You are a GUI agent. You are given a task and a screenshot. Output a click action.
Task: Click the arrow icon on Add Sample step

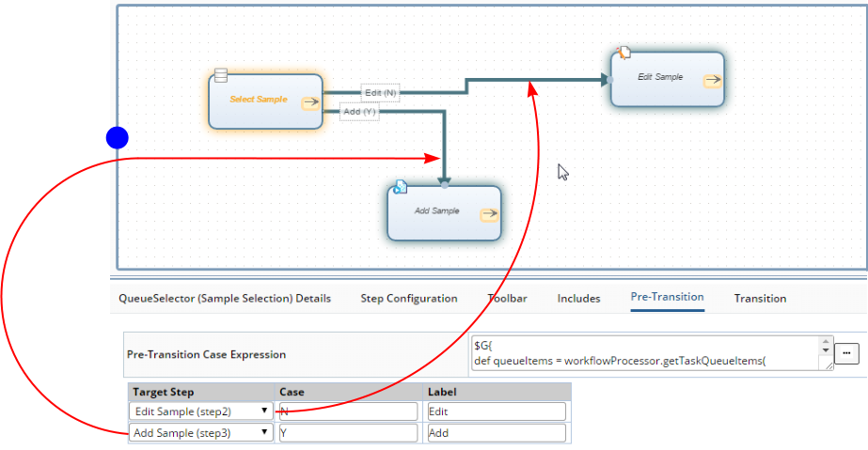click(x=489, y=214)
